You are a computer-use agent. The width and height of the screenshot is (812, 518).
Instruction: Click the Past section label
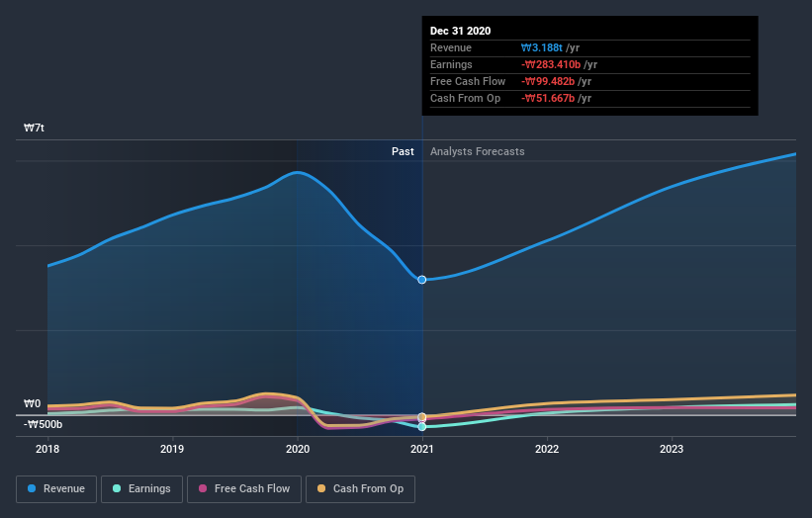pos(403,151)
